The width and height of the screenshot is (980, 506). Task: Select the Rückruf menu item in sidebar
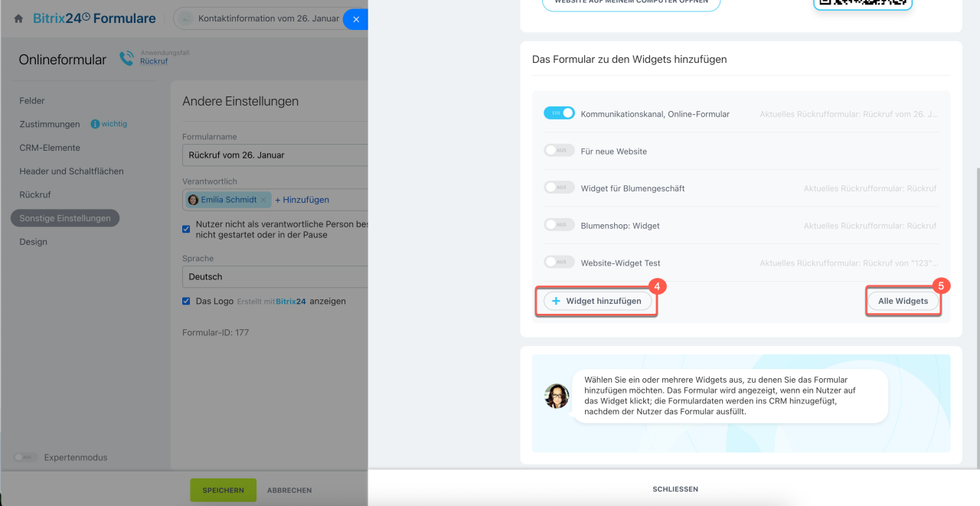(x=35, y=195)
